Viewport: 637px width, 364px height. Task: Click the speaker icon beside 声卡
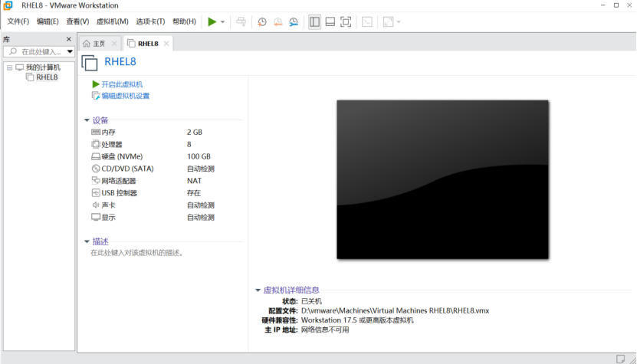tap(96, 205)
